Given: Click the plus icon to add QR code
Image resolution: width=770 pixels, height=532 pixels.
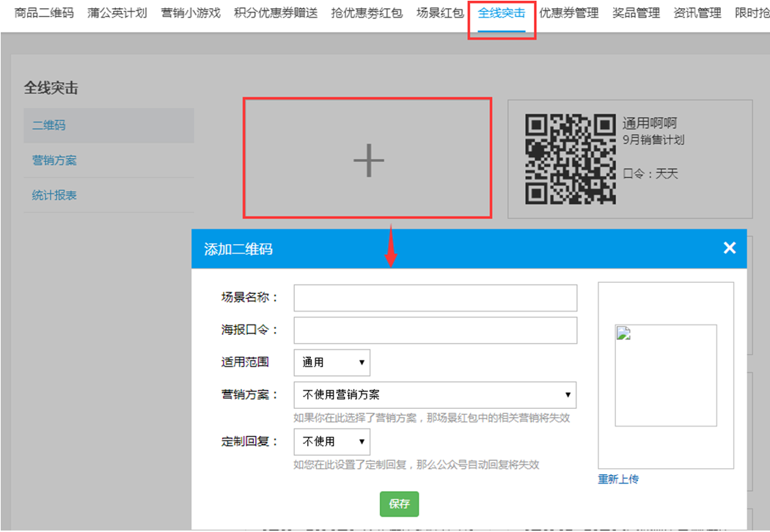Looking at the screenshot, I should [368, 160].
